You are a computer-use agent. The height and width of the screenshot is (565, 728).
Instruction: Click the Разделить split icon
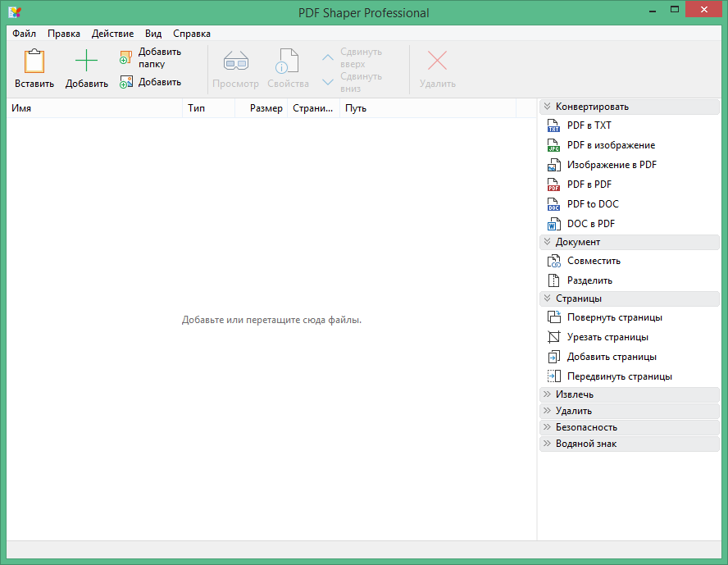coord(553,280)
